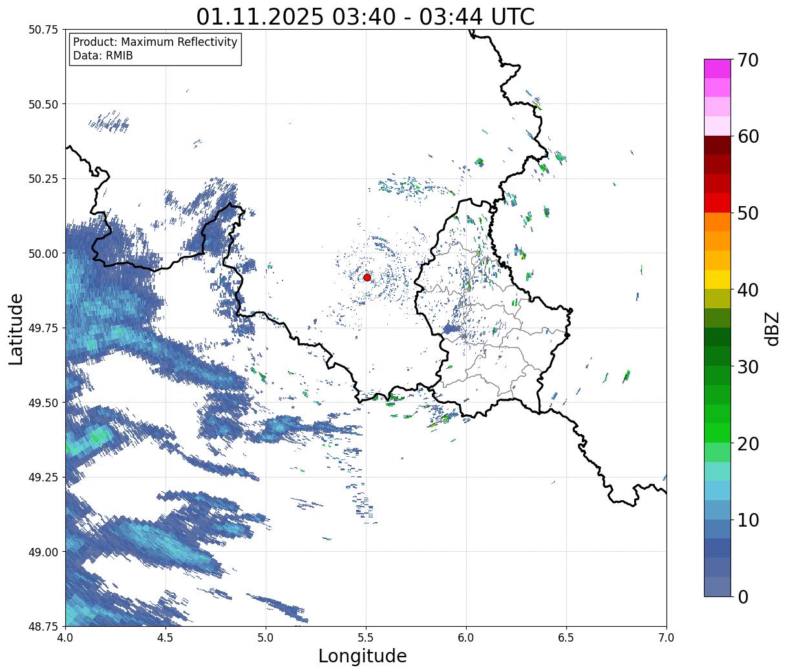Click the colorbar tick label 70
Image resolution: width=788 pixels, height=672 pixels.
coord(748,60)
